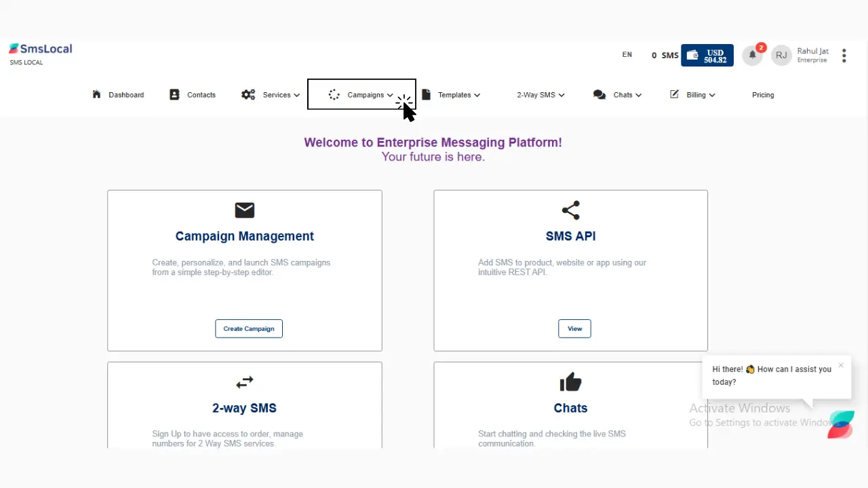Click the View button for SMS API
This screenshot has height=488, width=868.
(x=575, y=329)
